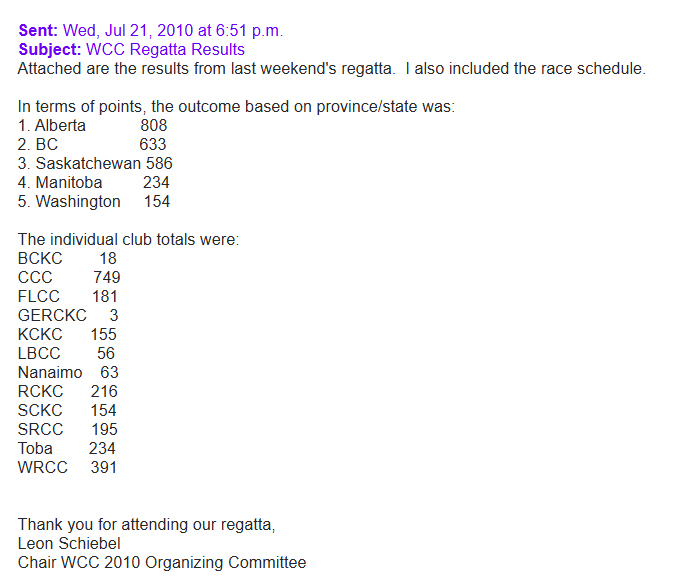Viewport: 692px width, 584px height.
Task: Select the Saskatchewan 586 row
Action: [96, 164]
